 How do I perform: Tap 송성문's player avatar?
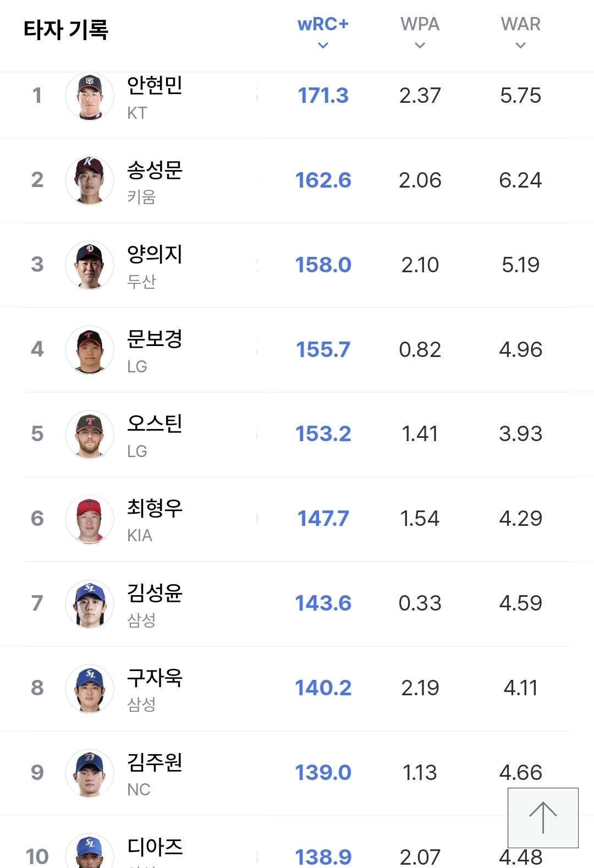click(x=90, y=180)
